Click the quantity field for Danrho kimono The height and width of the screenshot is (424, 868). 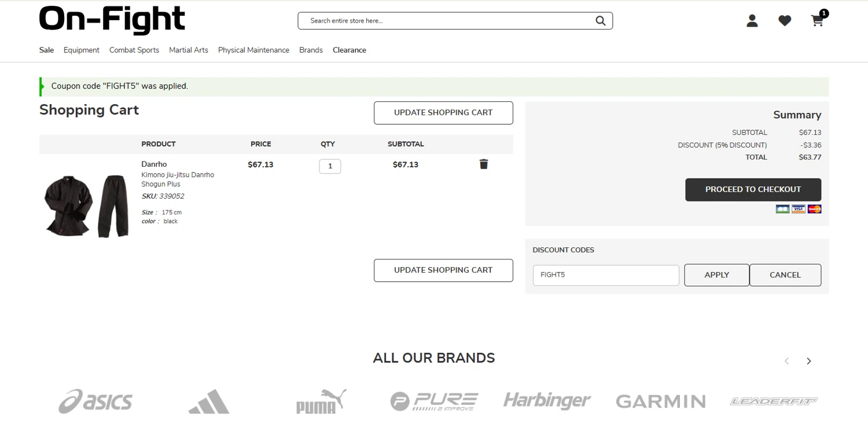coord(330,166)
